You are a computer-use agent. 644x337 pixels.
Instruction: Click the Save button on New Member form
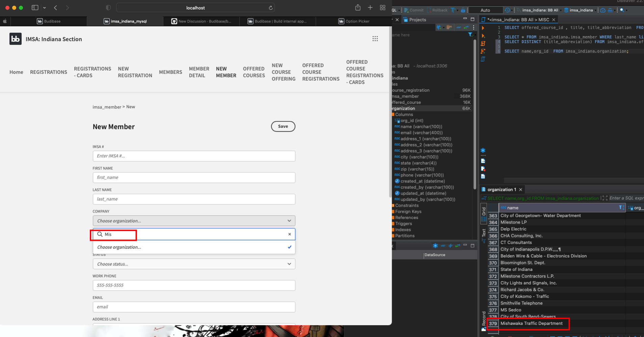(x=283, y=127)
